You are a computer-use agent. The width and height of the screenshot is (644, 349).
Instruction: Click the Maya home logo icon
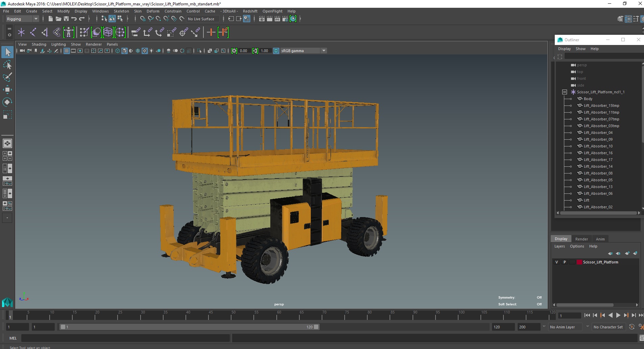pyautogui.click(x=7, y=302)
